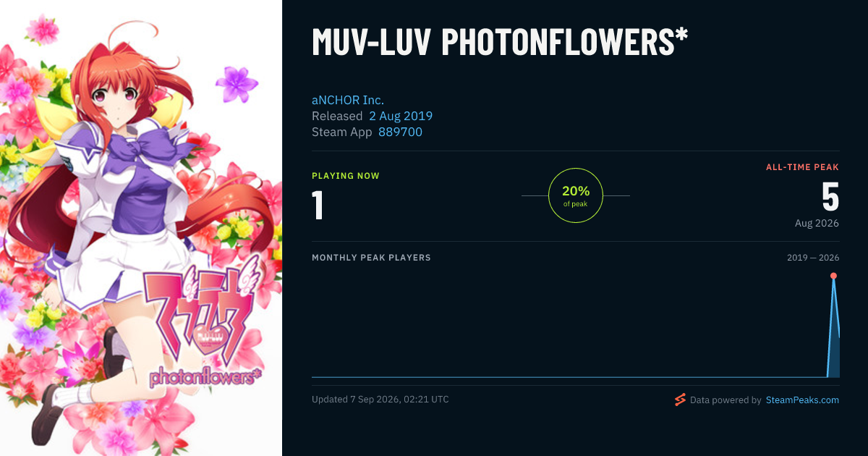Click the 2019 — 2026 range label
This screenshot has width=868, height=456.
[813, 258]
